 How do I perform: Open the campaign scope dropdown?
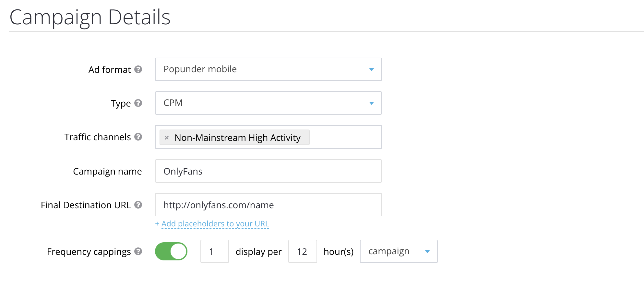tap(399, 252)
